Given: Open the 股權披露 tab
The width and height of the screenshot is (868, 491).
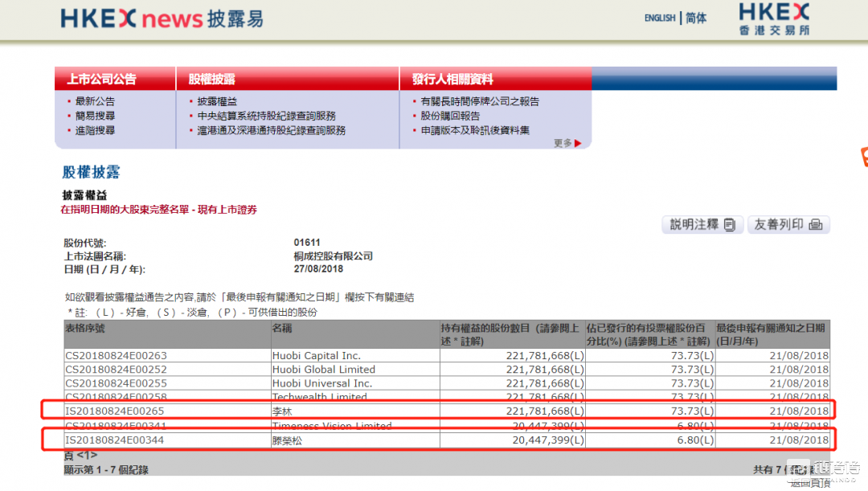Looking at the screenshot, I should coord(211,79).
